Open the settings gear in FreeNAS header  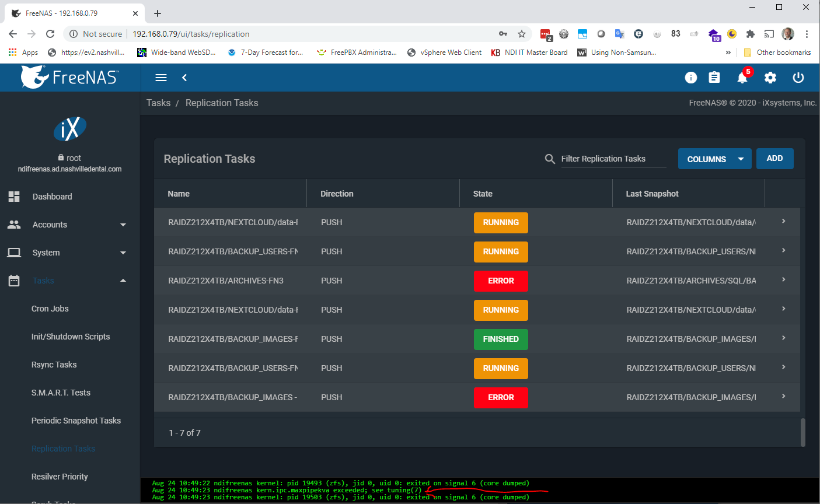click(770, 78)
